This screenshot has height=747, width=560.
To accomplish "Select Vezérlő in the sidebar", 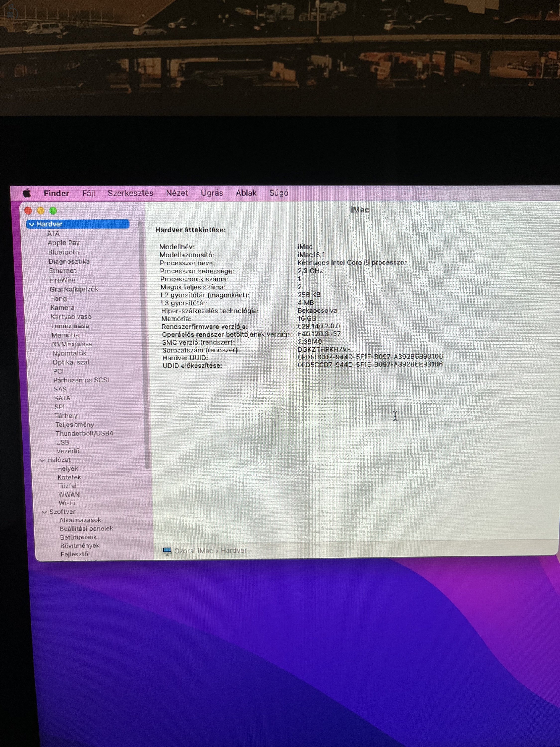I will (x=68, y=451).
